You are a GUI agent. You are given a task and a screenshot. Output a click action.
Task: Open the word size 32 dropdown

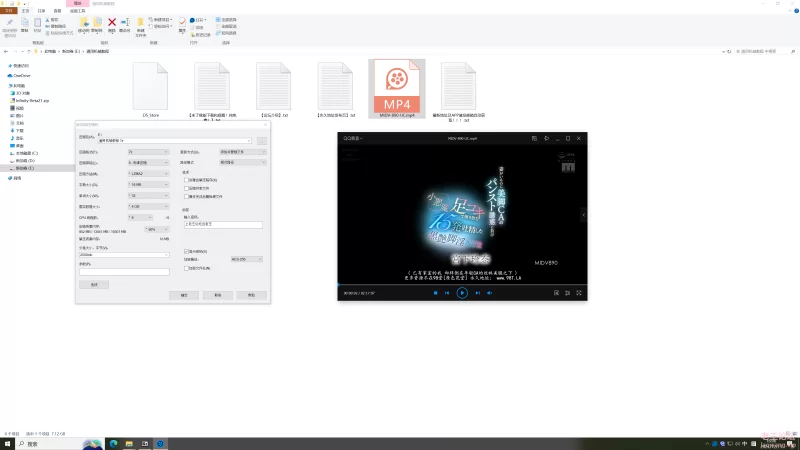148,196
